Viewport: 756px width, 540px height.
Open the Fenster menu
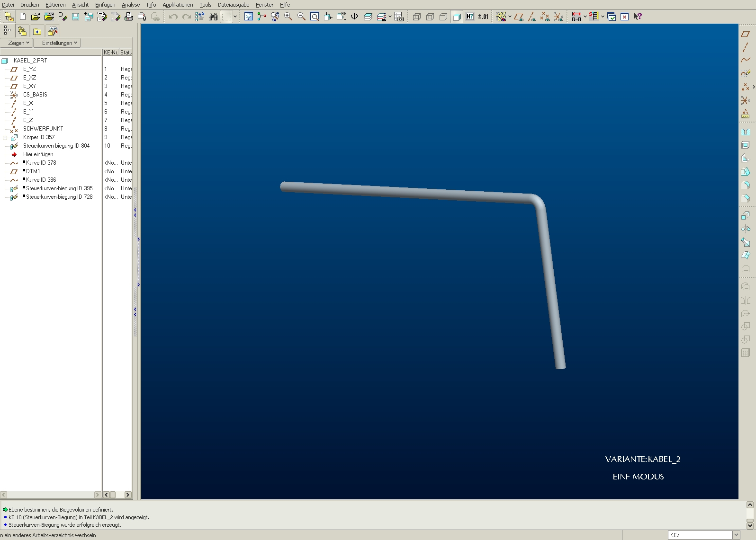[x=264, y=5]
